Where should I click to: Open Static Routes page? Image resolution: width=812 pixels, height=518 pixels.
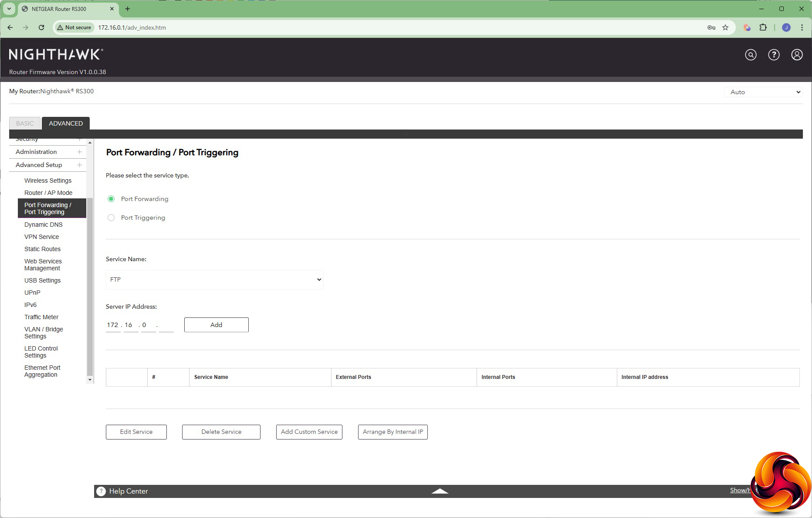coord(42,249)
